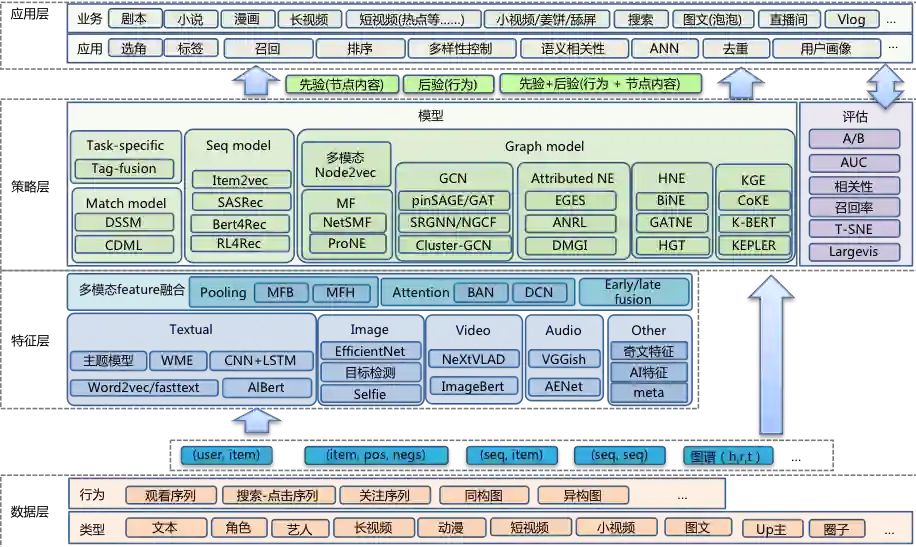916x547 pixels.
Task: Click the Up主 type box
Action: [772, 529]
